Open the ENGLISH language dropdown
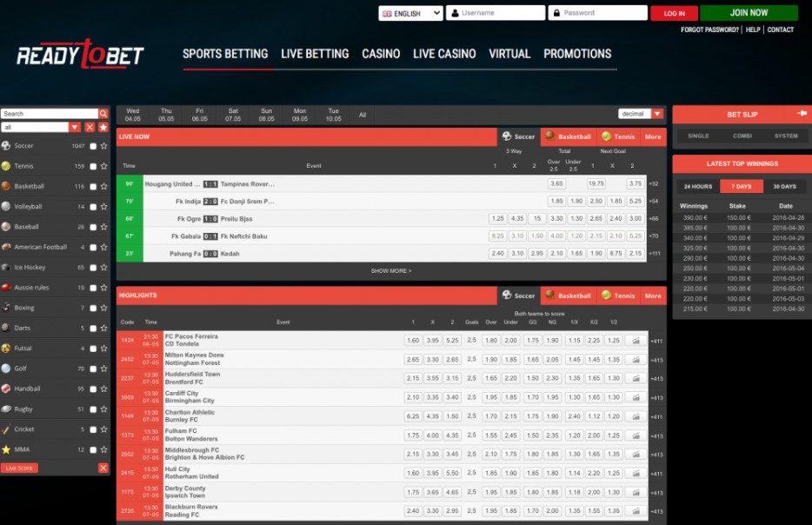Viewport: 812px width, 525px height. (410, 13)
